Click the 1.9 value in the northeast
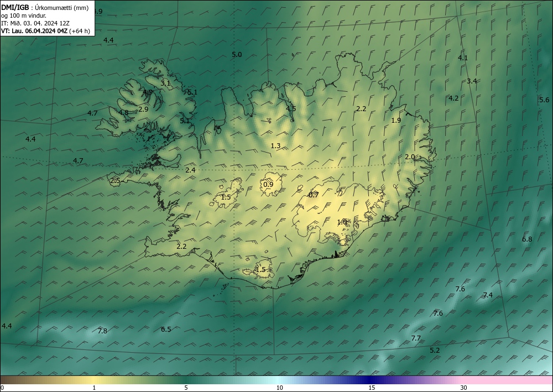The image size is (553, 392). (x=397, y=120)
